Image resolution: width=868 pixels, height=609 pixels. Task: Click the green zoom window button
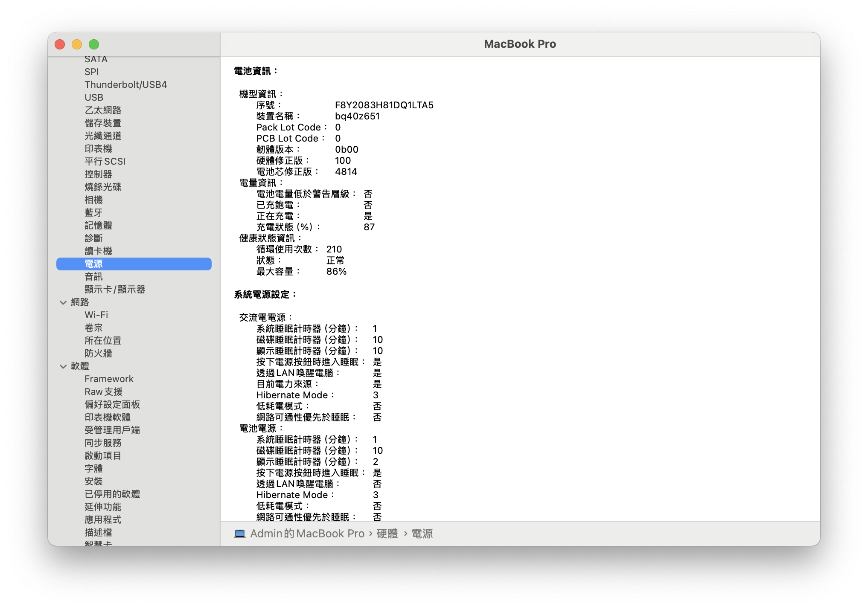coord(94,44)
